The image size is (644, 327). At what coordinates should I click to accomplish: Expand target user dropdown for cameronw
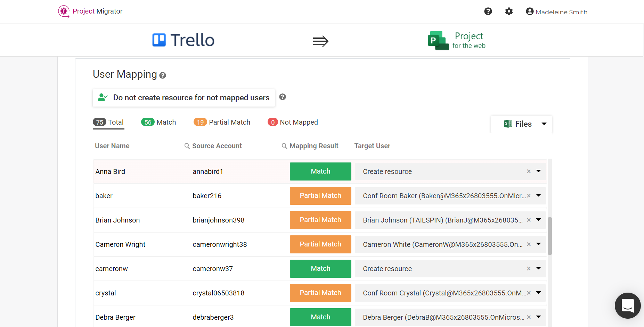pyautogui.click(x=538, y=268)
